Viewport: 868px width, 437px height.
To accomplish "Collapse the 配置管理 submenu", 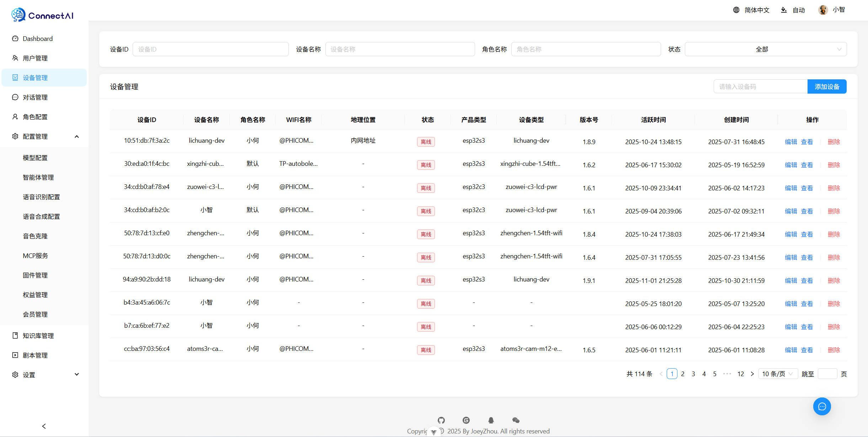I will point(76,136).
